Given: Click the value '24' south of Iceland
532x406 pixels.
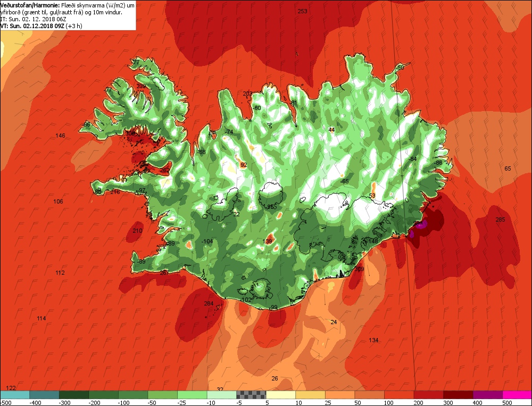Looking at the screenshot, I should tap(334, 322).
